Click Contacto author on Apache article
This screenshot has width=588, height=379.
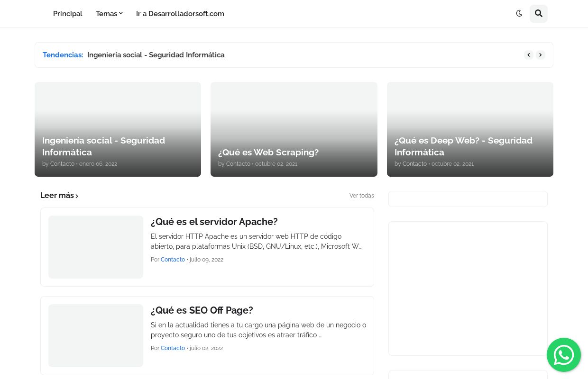coord(173,260)
